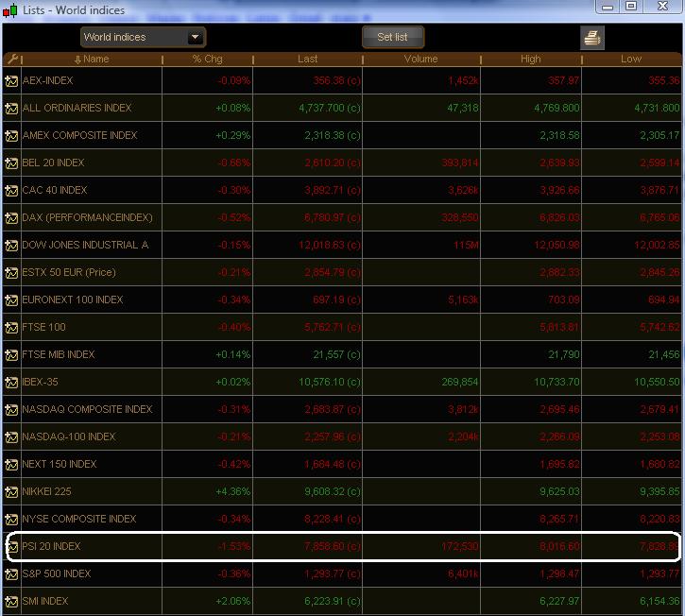The width and height of the screenshot is (685, 616).
Task: Open chart icon for PSI 20 INDEX row
Action: [x=12, y=546]
